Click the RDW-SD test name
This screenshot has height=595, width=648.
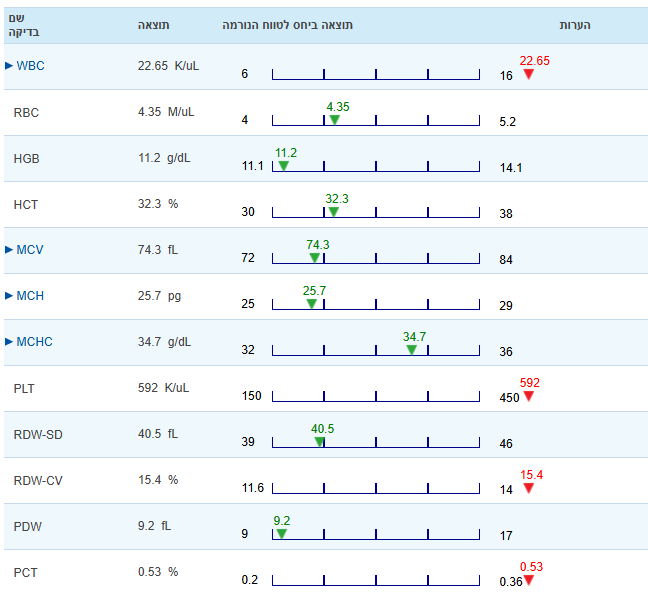(x=38, y=435)
